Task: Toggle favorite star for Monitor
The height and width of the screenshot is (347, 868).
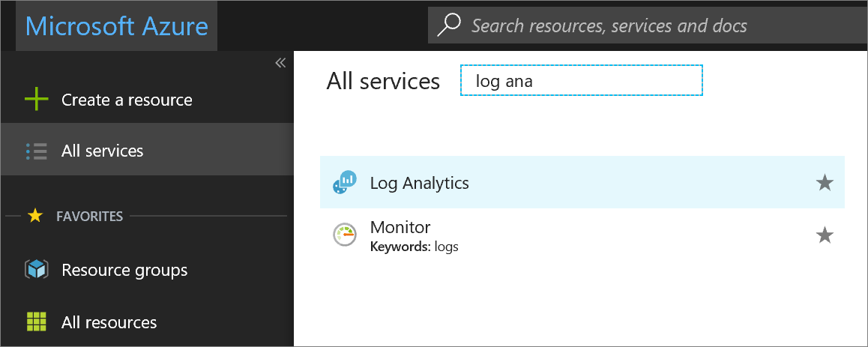Action: [825, 235]
